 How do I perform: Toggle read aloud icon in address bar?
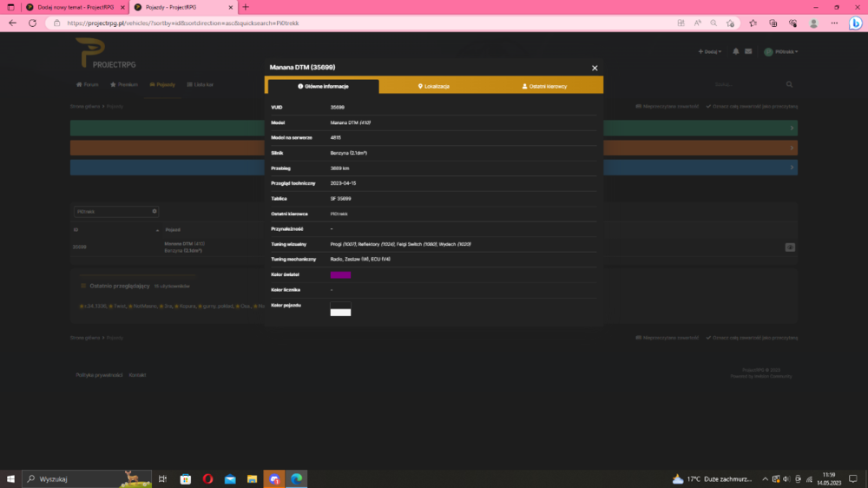pyautogui.click(x=698, y=23)
